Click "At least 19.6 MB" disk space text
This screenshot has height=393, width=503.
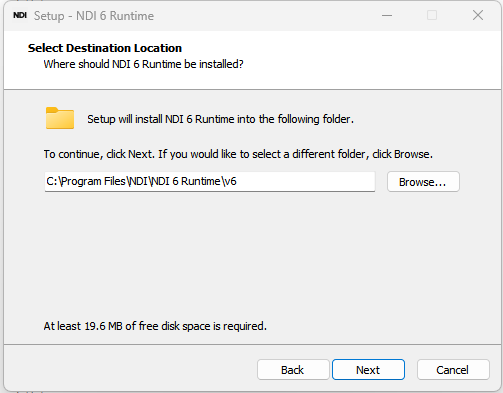[155, 326]
